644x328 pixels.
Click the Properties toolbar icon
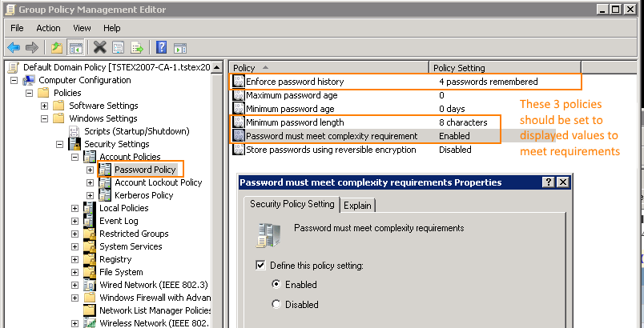tap(119, 47)
